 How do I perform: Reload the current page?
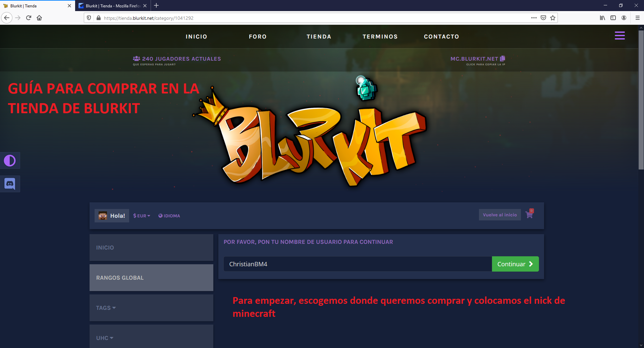coord(29,18)
